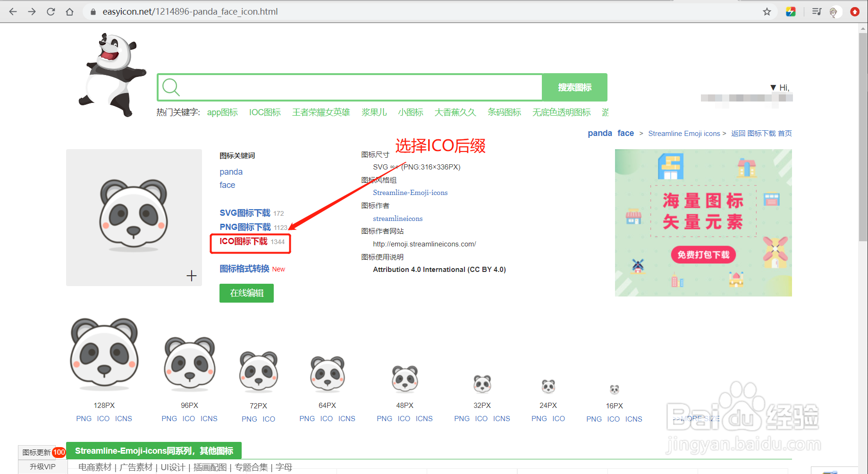This screenshot has height=474, width=868.
Task: Open hot keyword app图标
Action: [x=222, y=112]
